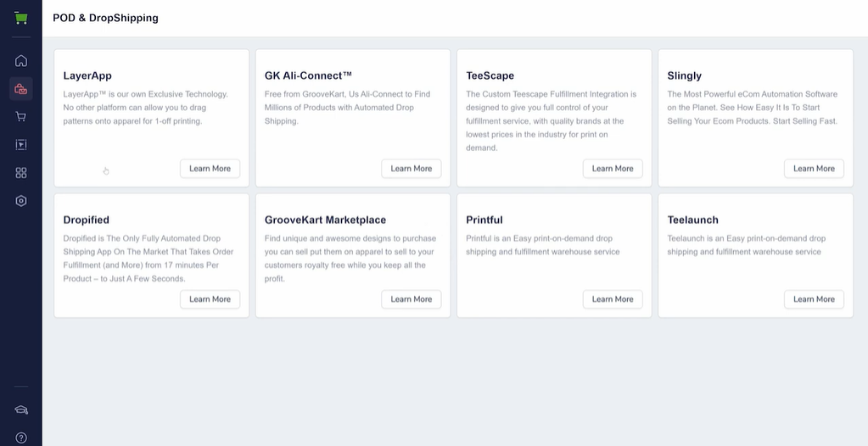
Task: Click Learn More for GK Ali-Connect
Action: coord(412,169)
